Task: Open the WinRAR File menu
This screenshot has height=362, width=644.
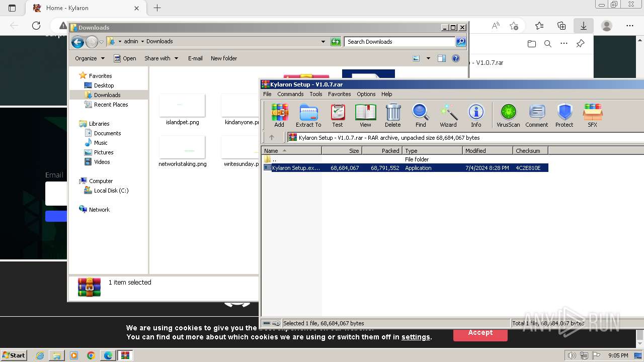Action: click(267, 94)
